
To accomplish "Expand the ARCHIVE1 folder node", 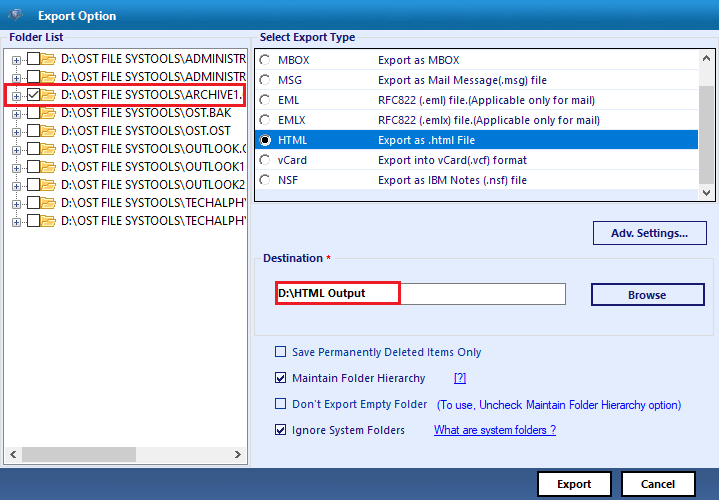I will (x=17, y=96).
